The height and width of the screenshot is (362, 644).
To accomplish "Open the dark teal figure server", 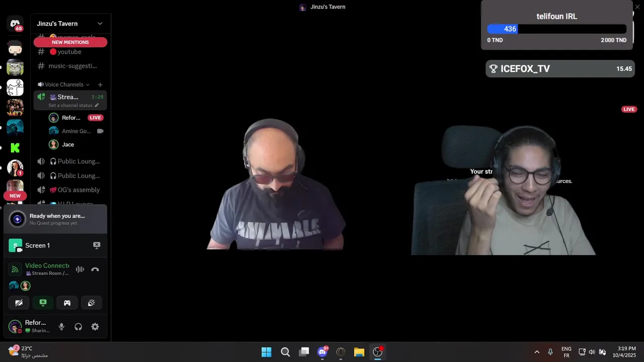I will pyautogui.click(x=15, y=128).
